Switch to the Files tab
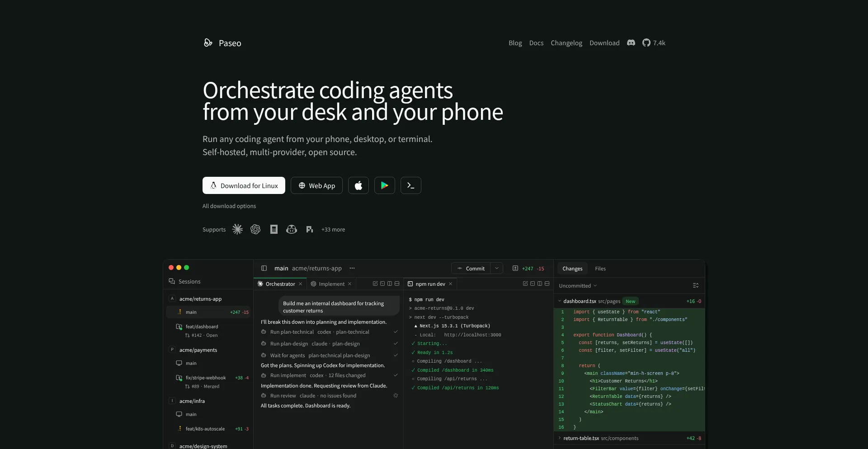The height and width of the screenshot is (449, 868). pos(600,269)
